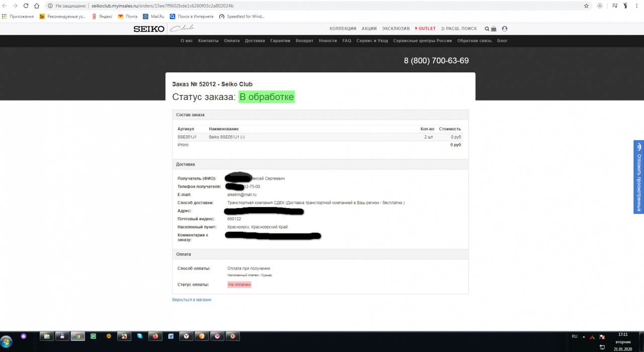
Task: Open the user account icon
Action: click(x=505, y=29)
